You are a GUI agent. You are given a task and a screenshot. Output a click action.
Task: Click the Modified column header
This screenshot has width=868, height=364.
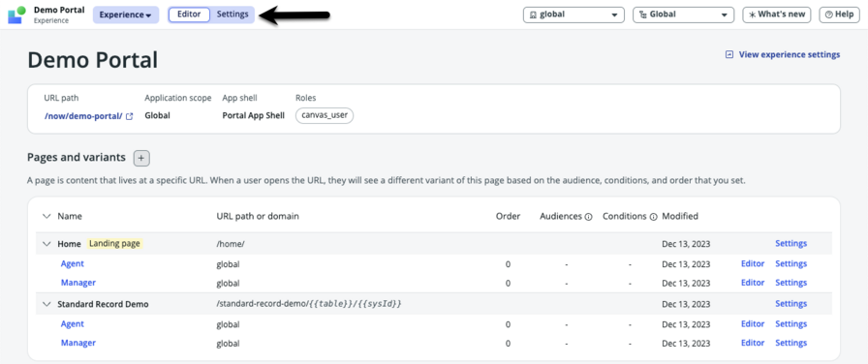click(x=680, y=216)
